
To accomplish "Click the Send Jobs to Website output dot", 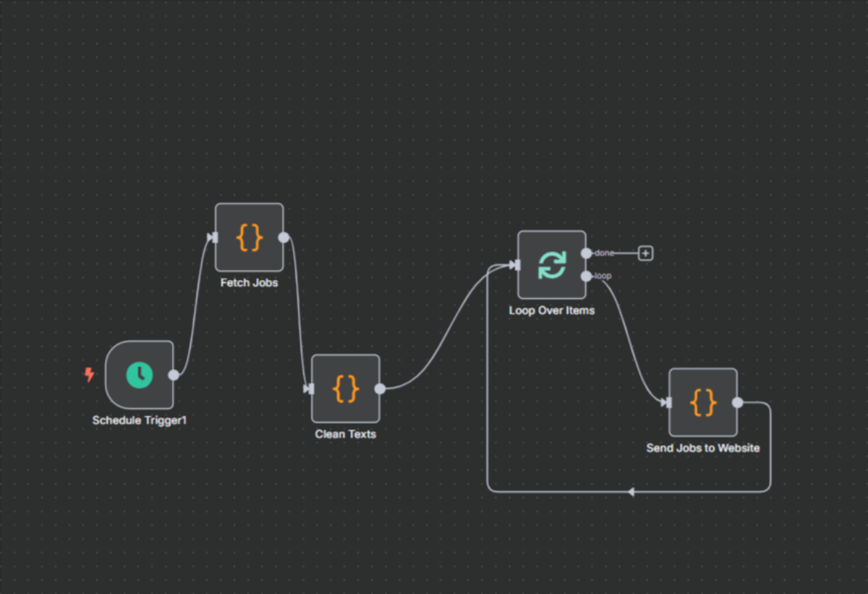I will (737, 402).
